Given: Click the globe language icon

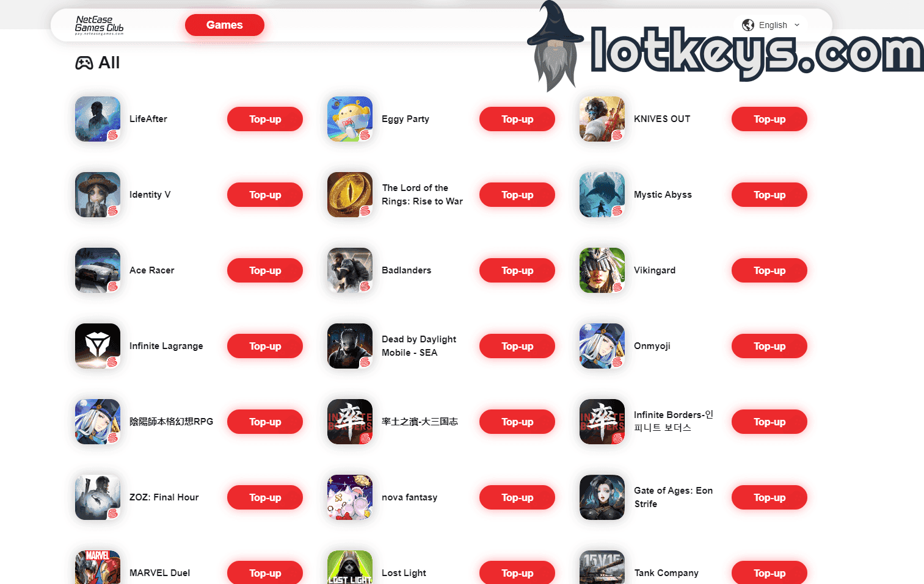Looking at the screenshot, I should (x=748, y=25).
